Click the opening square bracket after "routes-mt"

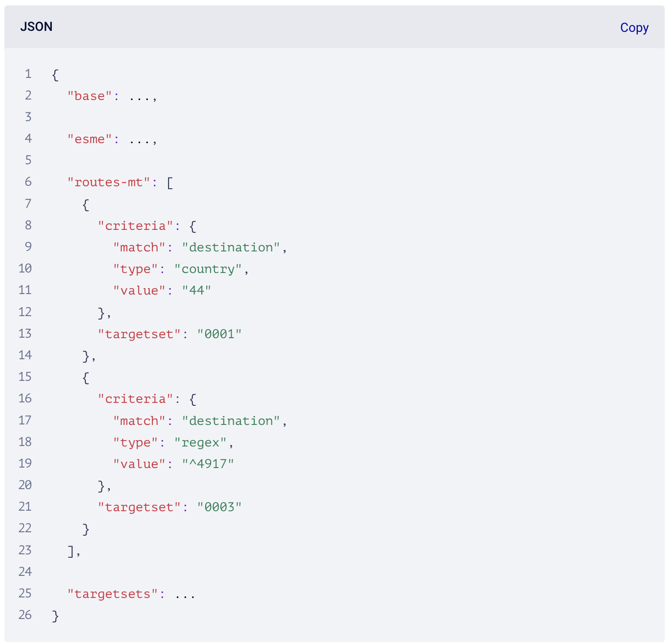pyautogui.click(x=169, y=183)
